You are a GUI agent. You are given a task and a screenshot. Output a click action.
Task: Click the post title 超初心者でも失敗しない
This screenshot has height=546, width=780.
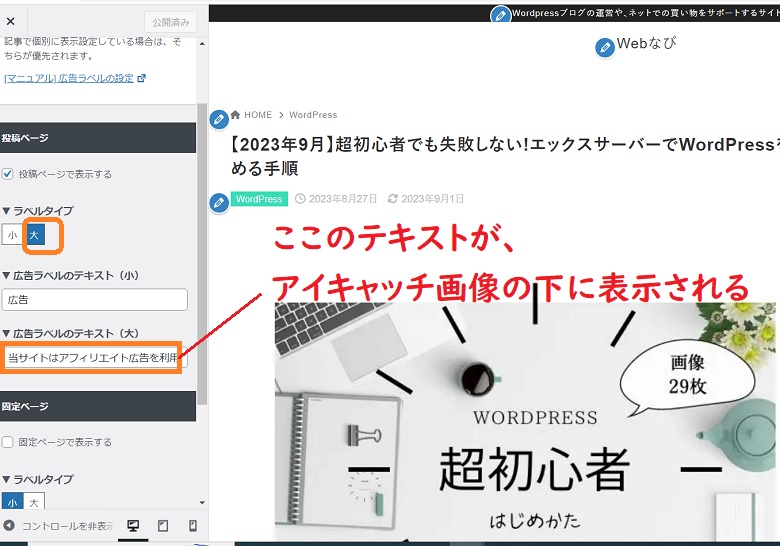click(505, 156)
